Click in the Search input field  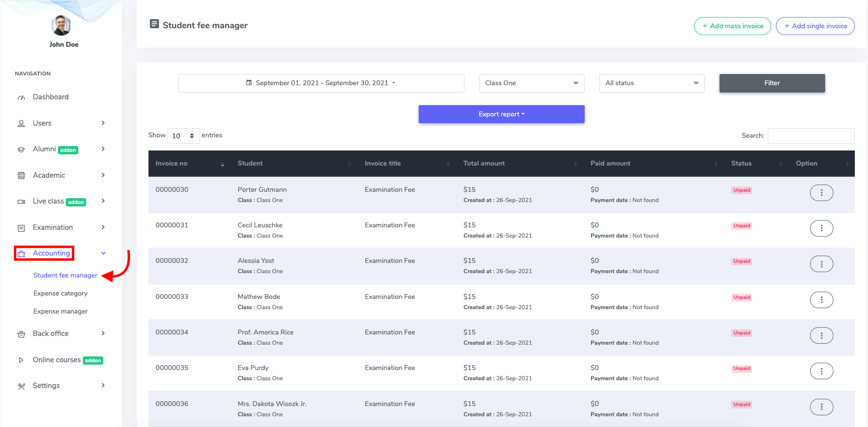(x=811, y=136)
